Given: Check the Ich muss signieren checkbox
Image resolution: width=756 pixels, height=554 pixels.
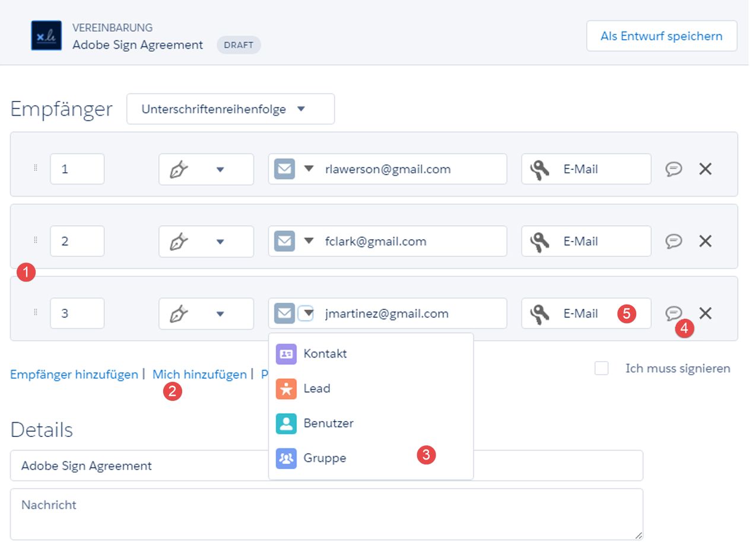Looking at the screenshot, I should 602,369.
